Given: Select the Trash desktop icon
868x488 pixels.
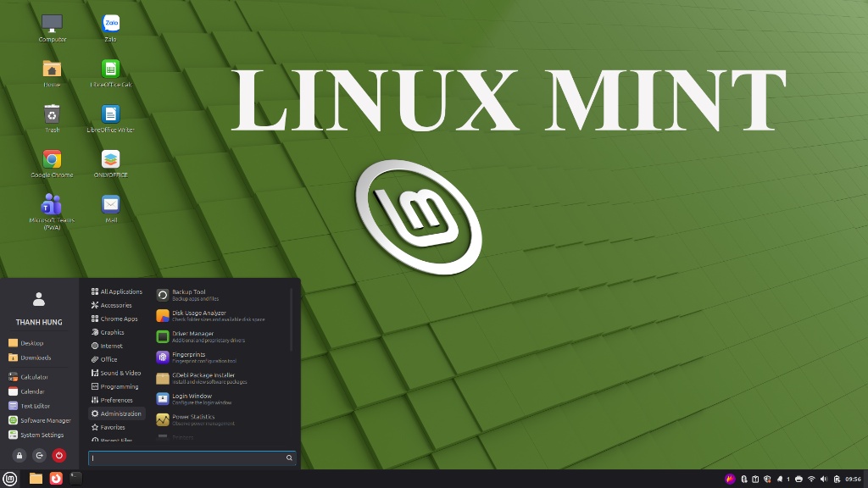Looking at the screenshot, I should click(x=52, y=118).
